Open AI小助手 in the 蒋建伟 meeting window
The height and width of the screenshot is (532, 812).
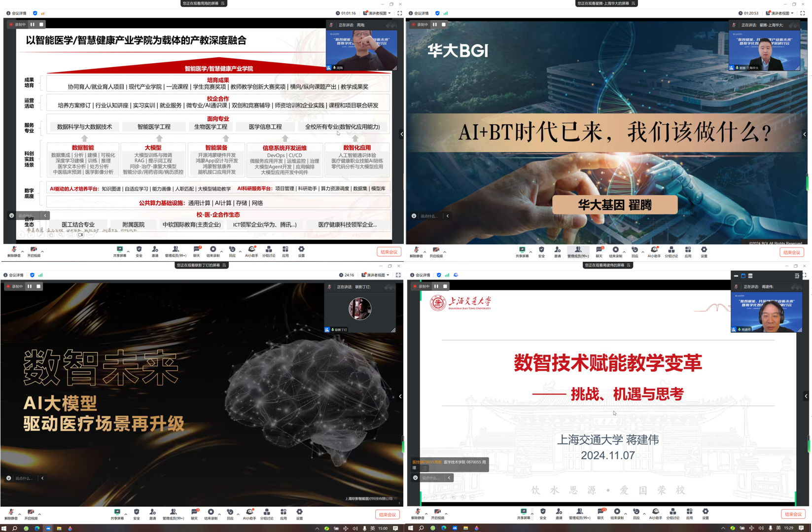[x=655, y=513]
